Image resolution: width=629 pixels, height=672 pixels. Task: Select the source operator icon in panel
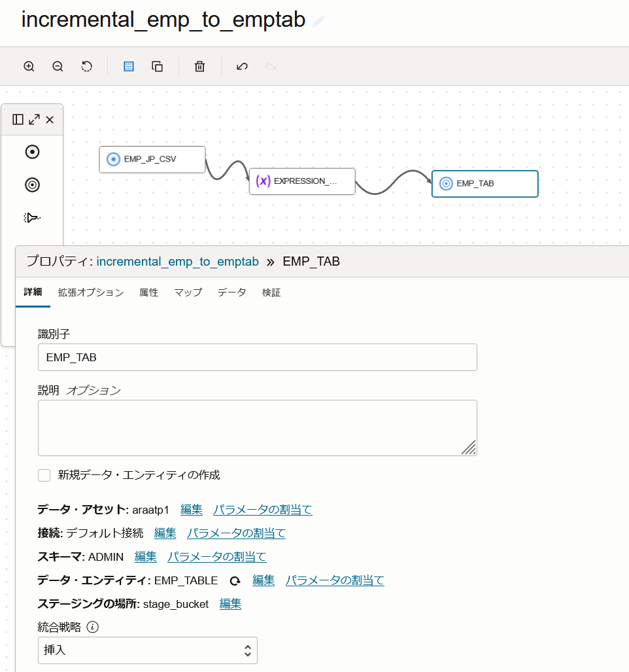point(32,152)
